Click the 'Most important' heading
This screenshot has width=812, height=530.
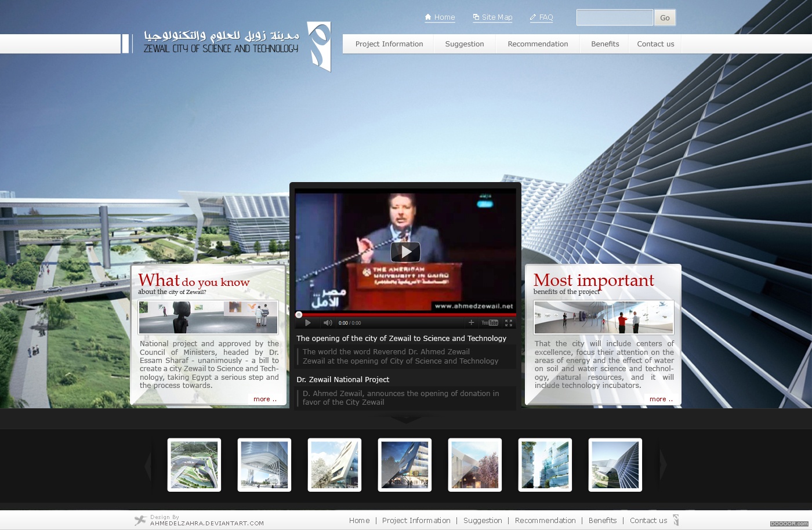pyautogui.click(x=594, y=281)
